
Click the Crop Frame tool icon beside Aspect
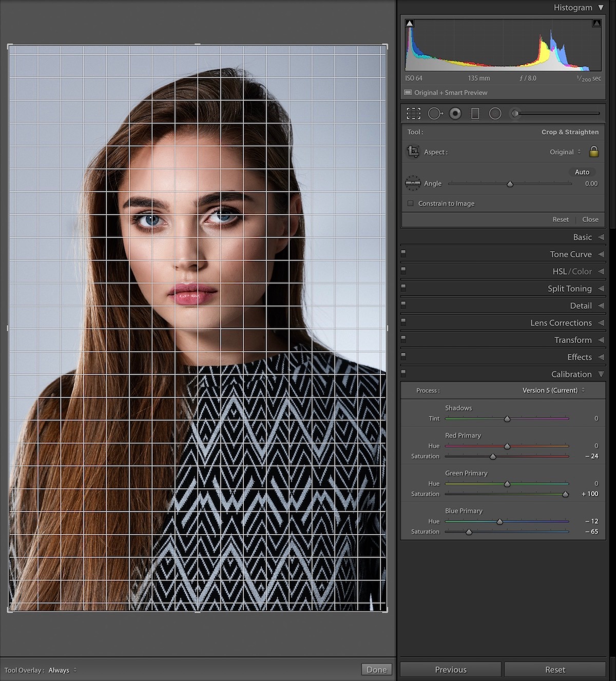coord(413,152)
